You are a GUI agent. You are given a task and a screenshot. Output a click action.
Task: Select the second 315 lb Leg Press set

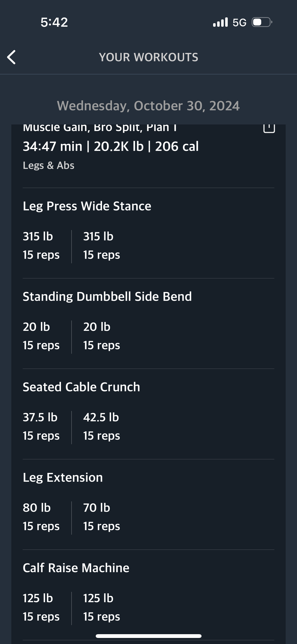(x=102, y=245)
